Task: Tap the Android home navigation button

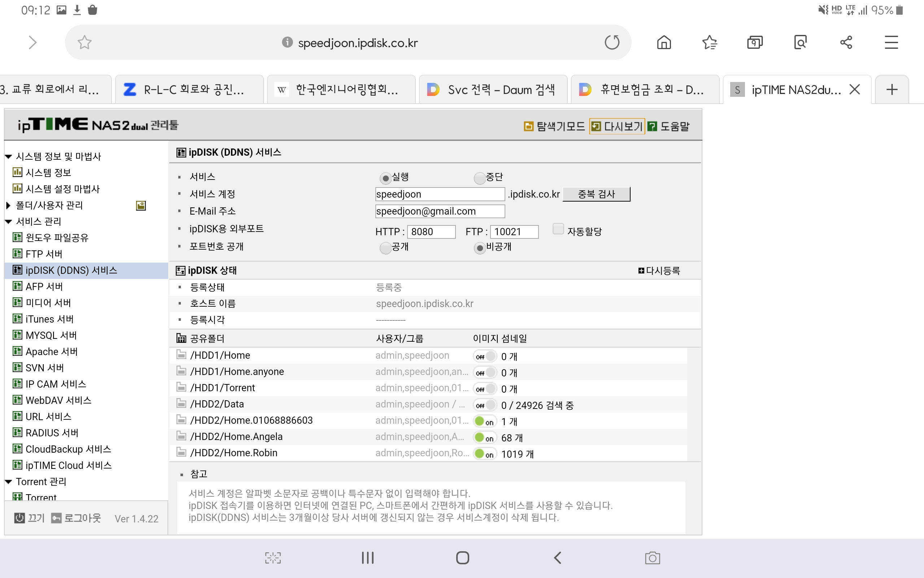Action: tap(462, 558)
